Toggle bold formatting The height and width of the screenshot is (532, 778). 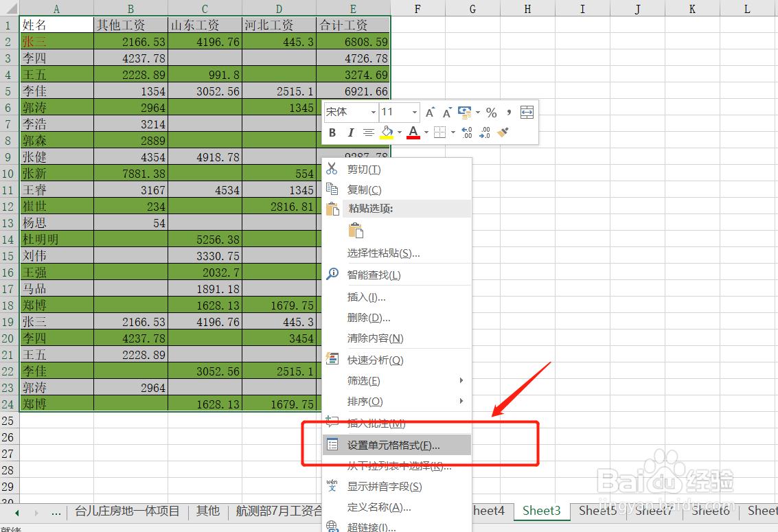332,132
